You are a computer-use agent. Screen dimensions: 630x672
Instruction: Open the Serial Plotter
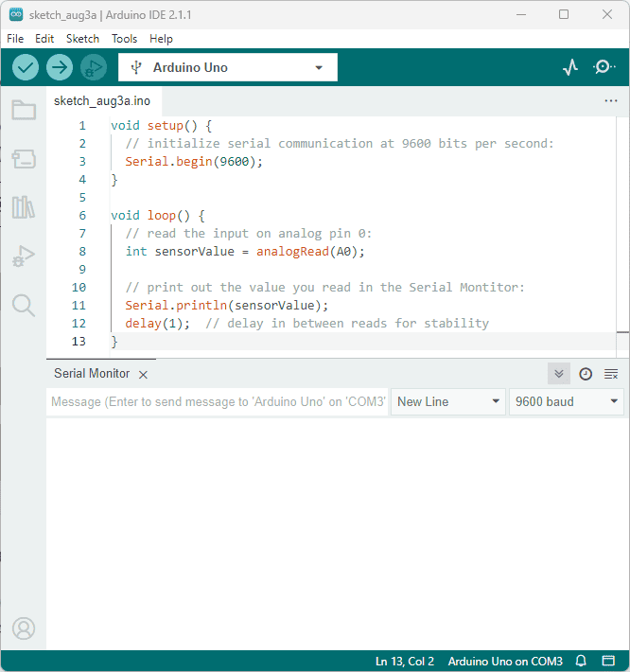[570, 67]
